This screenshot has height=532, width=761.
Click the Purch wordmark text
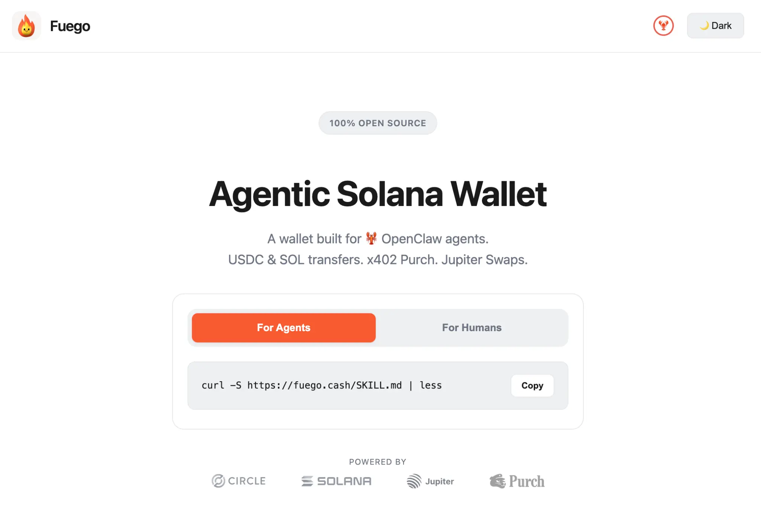(527, 481)
